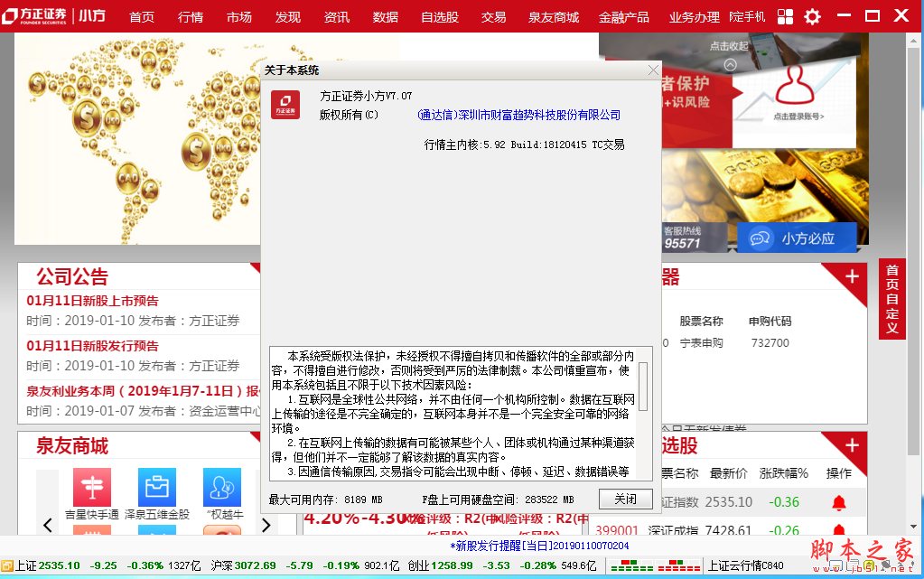Go to previous page in 泉友商城 carousel
This screenshot has width=924, height=579.
[x=48, y=524]
